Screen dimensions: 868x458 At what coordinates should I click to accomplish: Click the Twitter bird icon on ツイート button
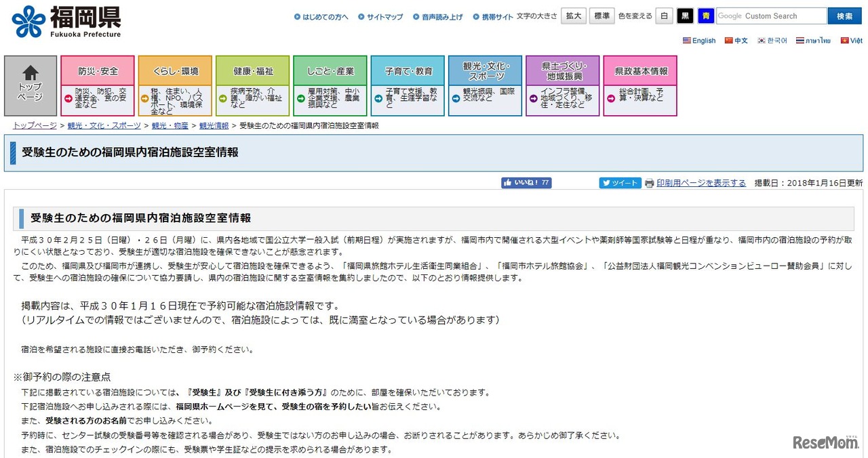pos(605,182)
